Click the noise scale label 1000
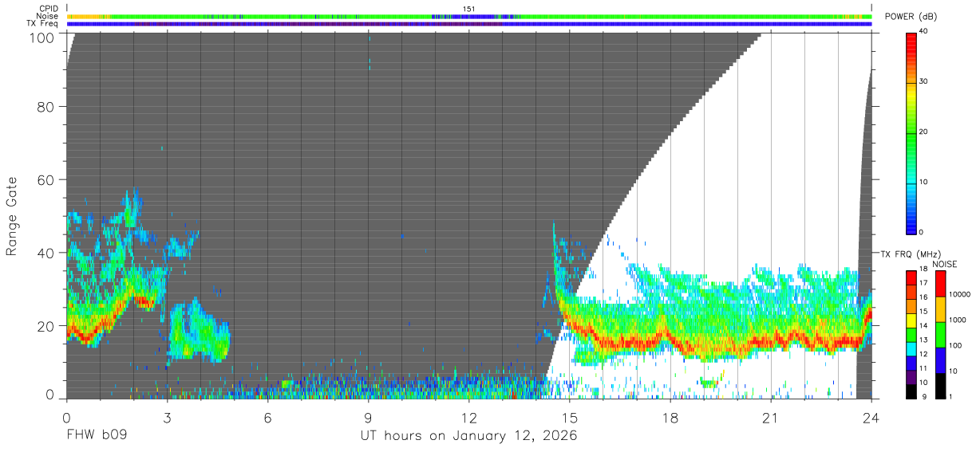 (958, 320)
